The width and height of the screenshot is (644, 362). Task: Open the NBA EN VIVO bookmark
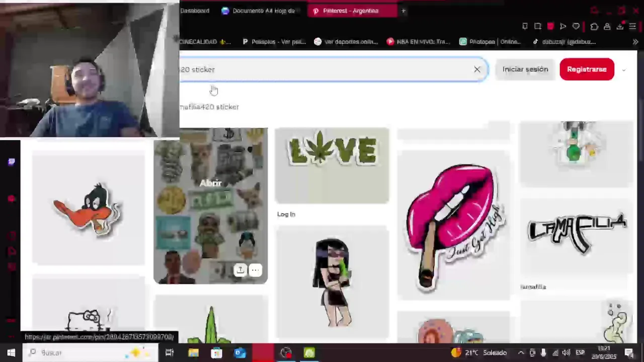tap(418, 42)
